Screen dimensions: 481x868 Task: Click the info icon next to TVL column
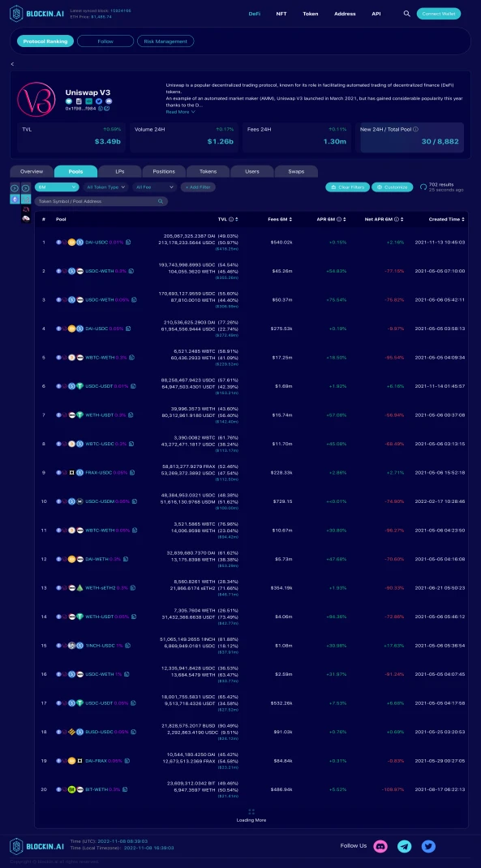tap(231, 219)
